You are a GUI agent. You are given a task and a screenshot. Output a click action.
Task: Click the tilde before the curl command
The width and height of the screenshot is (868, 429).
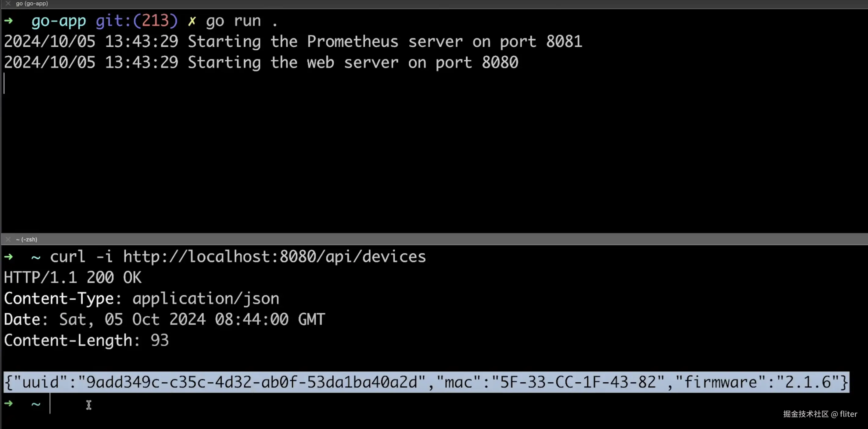[x=36, y=258]
